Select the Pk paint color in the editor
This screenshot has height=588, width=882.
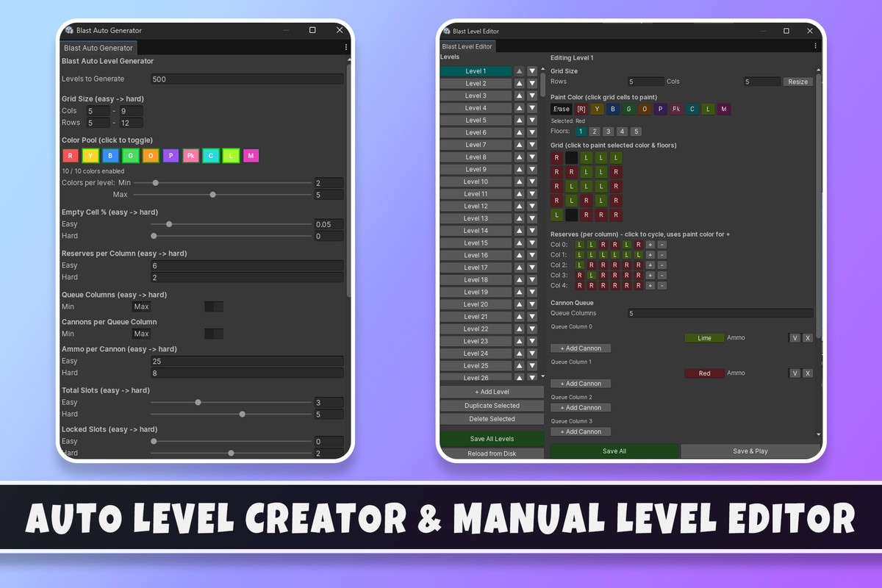pos(677,109)
